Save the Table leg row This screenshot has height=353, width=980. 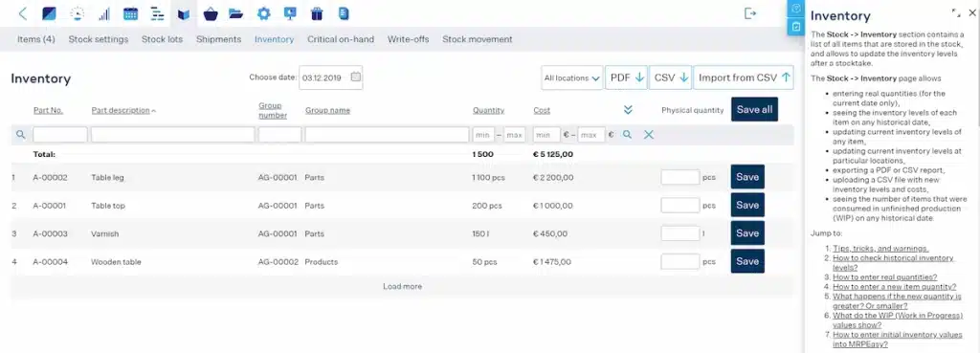(747, 177)
